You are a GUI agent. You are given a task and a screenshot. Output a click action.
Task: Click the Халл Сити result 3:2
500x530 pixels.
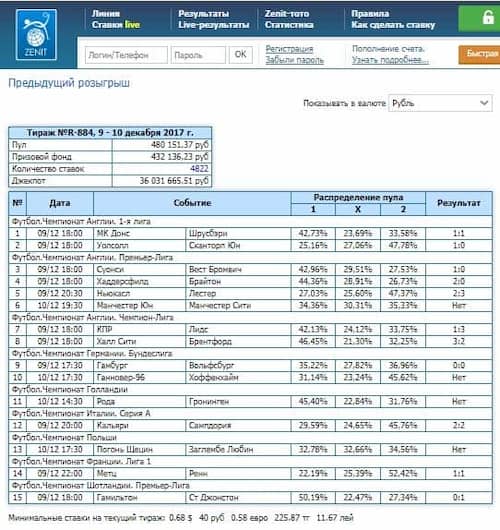click(x=458, y=341)
